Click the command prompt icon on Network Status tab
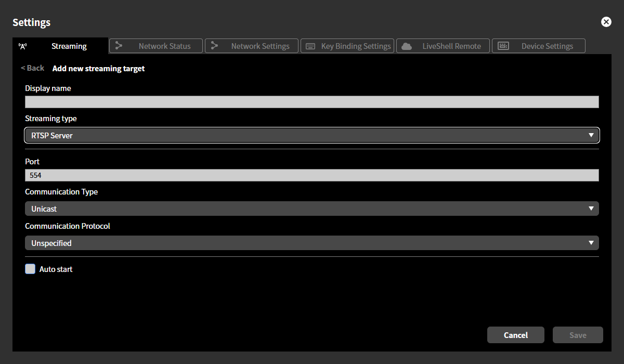 click(x=120, y=46)
